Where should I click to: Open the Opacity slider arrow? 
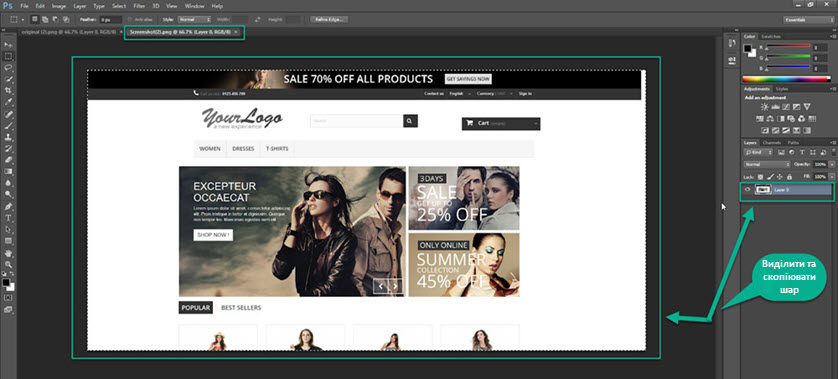coord(832,164)
